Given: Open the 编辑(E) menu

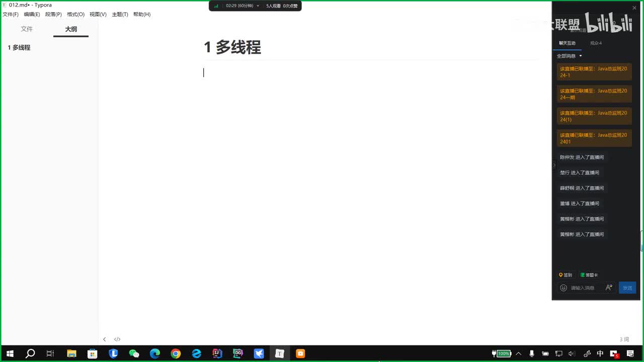Looking at the screenshot, I should [x=32, y=14].
